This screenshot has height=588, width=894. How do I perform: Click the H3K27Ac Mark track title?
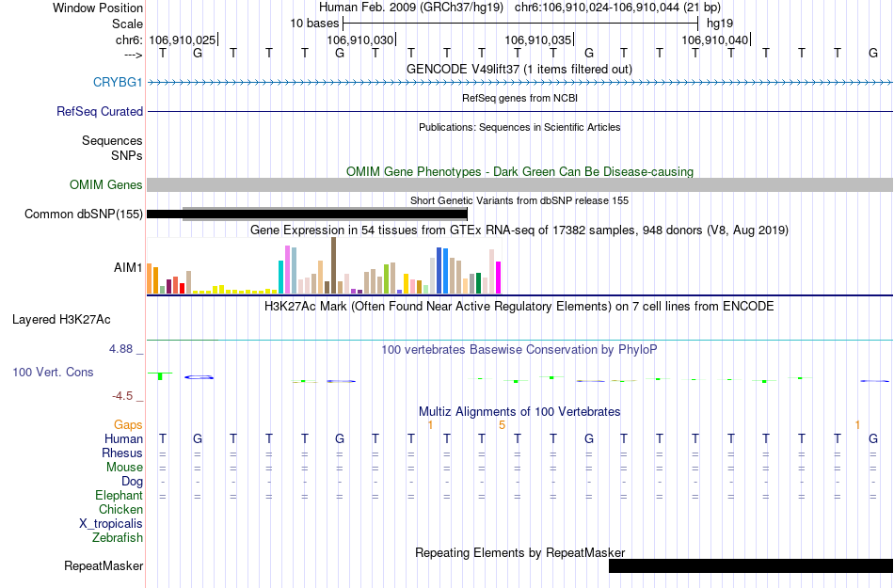[x=519, y=307]
